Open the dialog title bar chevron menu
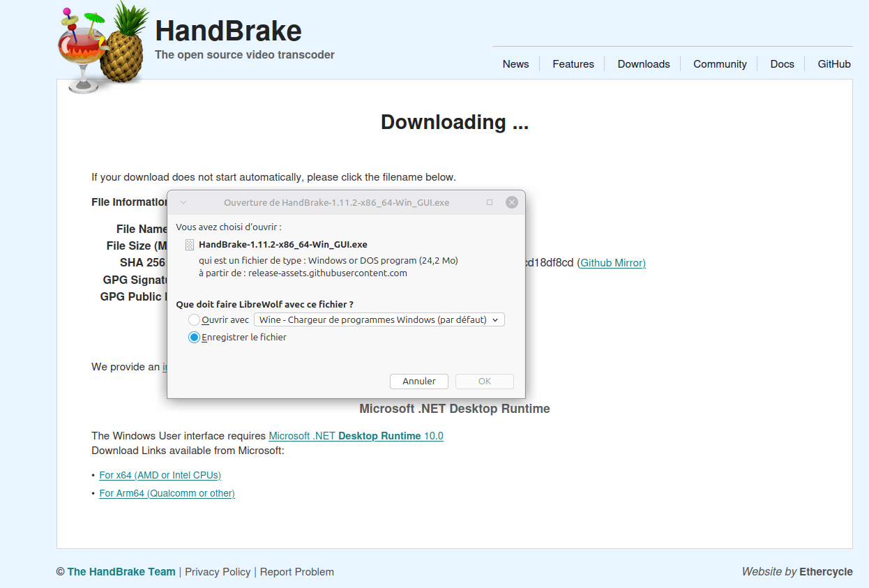Image resolution: width=869 pixels, height=588 pixels. click(x=183, y=202)
